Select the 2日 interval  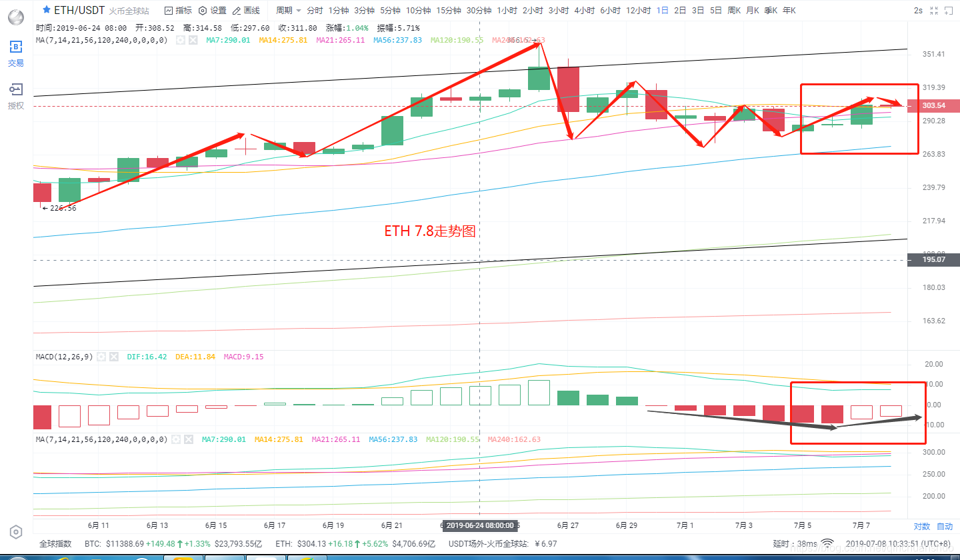(680, 11)
